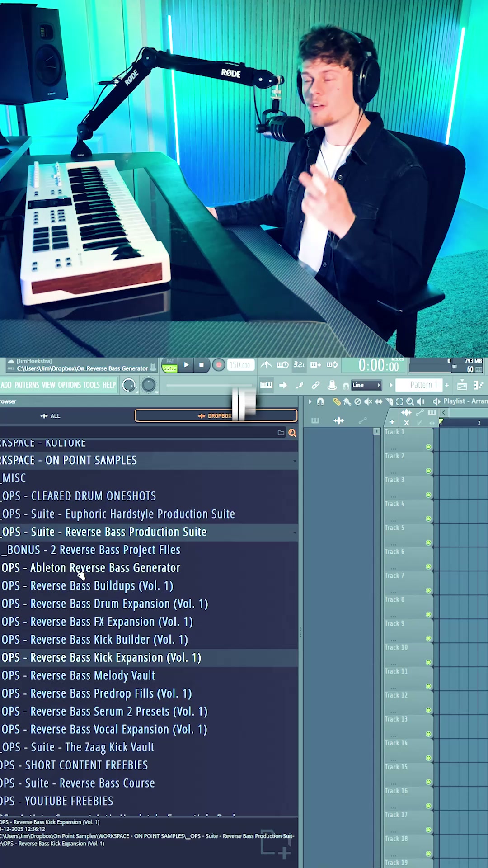
Task: Open the HELP menu
Action: pyautogui.click(x=109, y=385)
